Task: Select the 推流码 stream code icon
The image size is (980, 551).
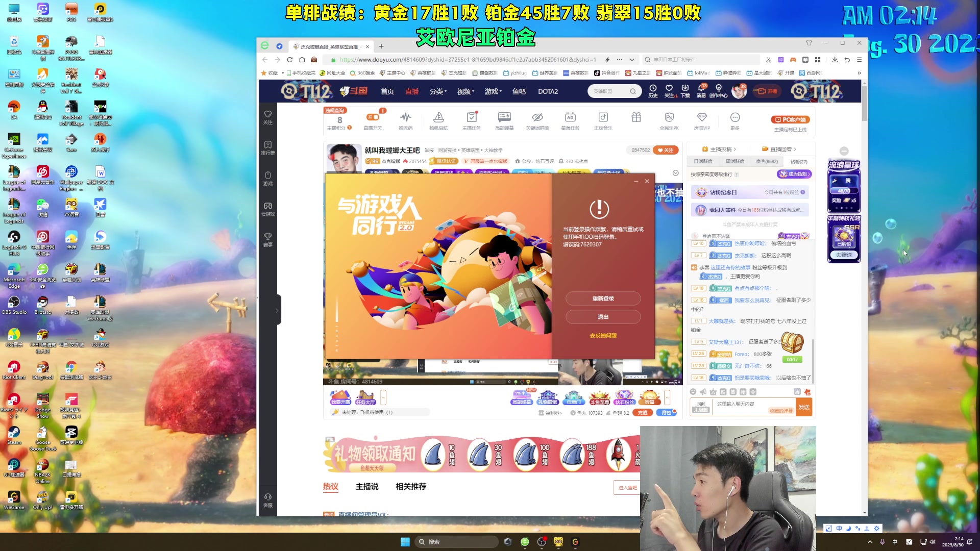Action: point(405,118)
